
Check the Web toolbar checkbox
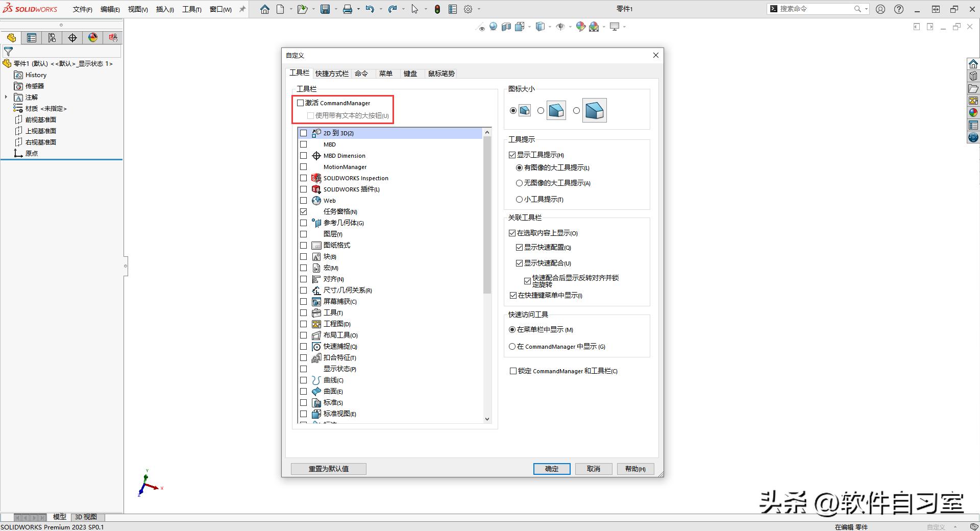tap(303, 200)
